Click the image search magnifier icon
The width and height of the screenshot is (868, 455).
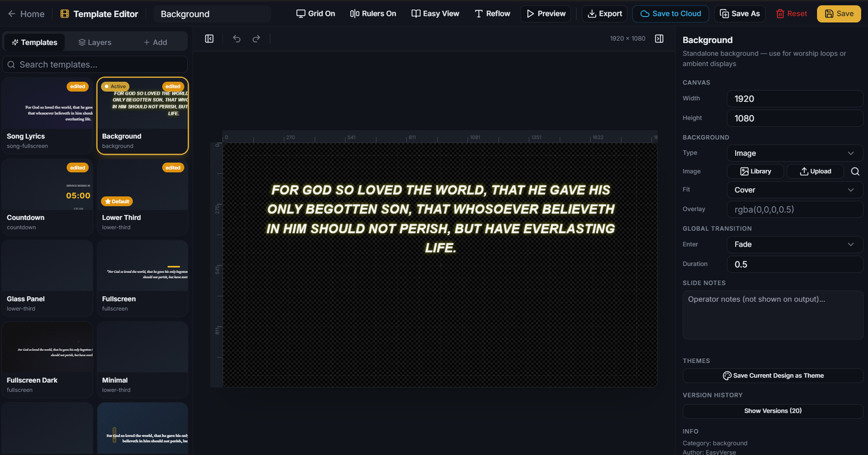tap(855, 171)
